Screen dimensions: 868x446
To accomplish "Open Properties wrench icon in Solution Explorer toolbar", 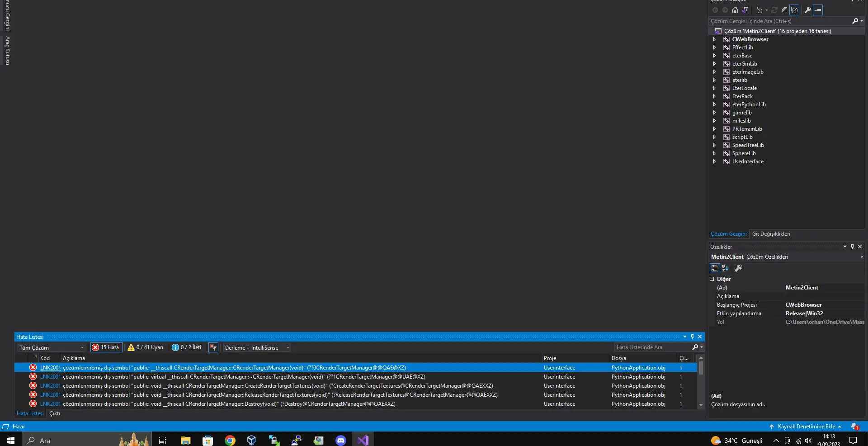I will (808, 10).
